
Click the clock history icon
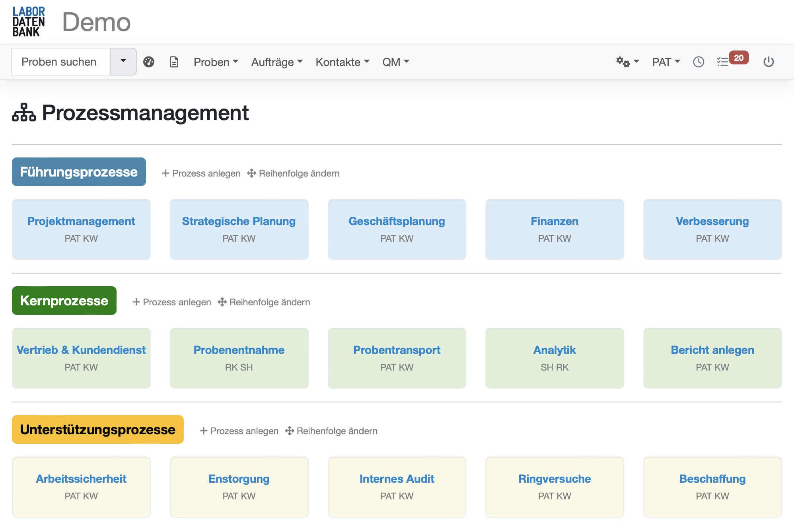[x=699, y=62]
